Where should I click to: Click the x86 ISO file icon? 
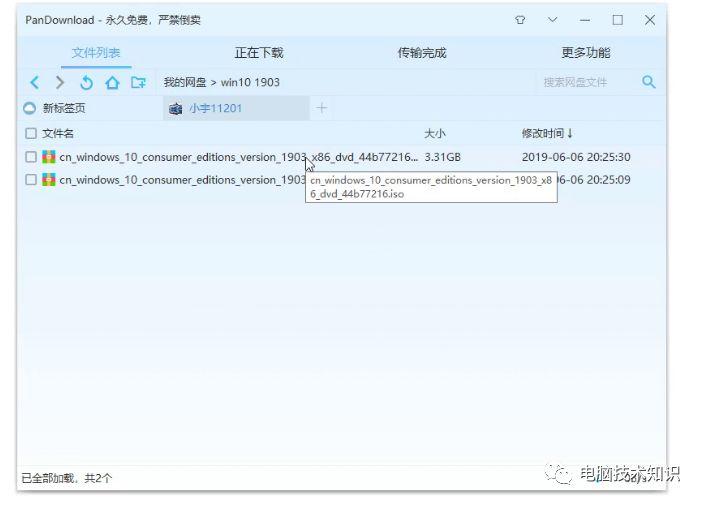click(x=48, y=157)
